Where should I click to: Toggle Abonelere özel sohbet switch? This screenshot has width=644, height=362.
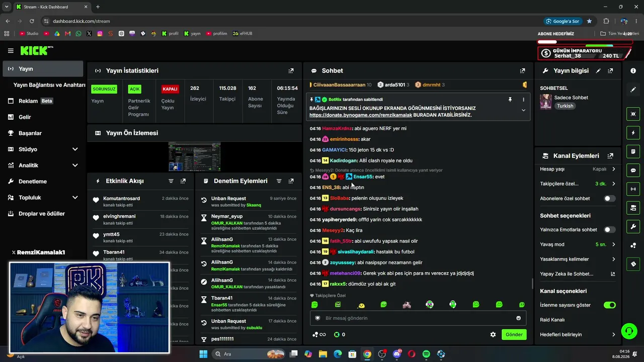click(609, 199)
